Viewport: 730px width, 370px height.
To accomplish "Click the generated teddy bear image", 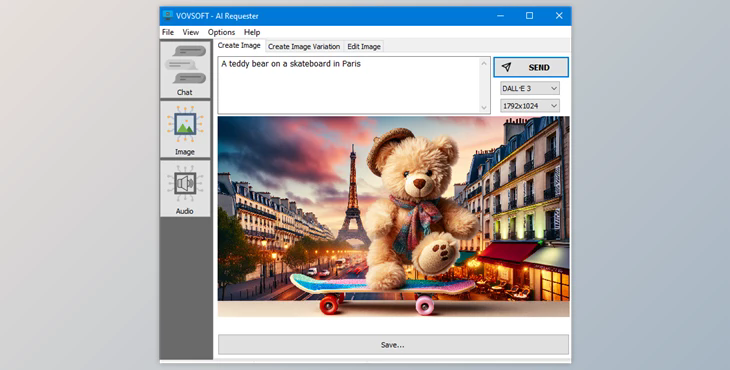I will 393,216.
